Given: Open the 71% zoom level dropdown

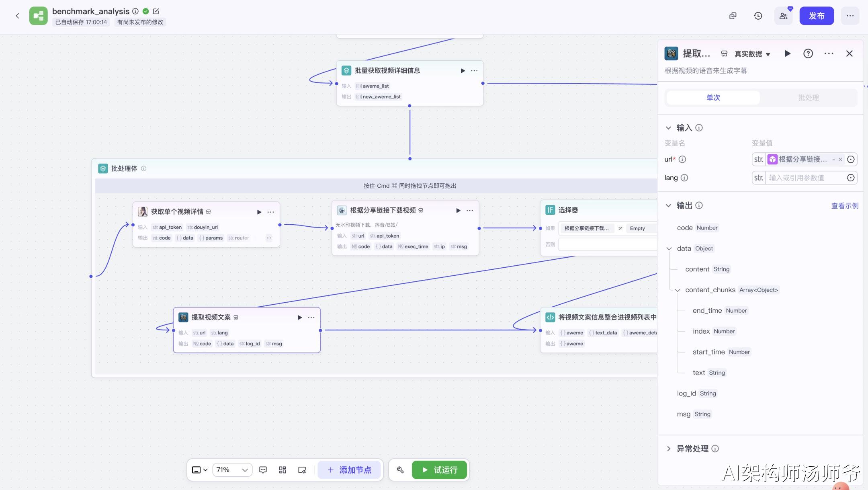Looking at the screenshot, I should coord(232,470).
